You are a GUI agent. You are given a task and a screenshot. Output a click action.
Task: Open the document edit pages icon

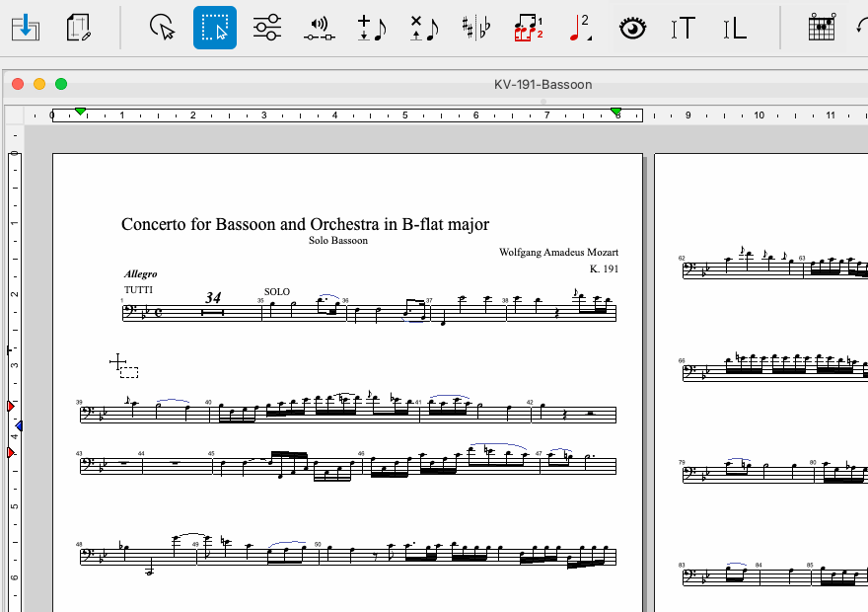(79, 28)
